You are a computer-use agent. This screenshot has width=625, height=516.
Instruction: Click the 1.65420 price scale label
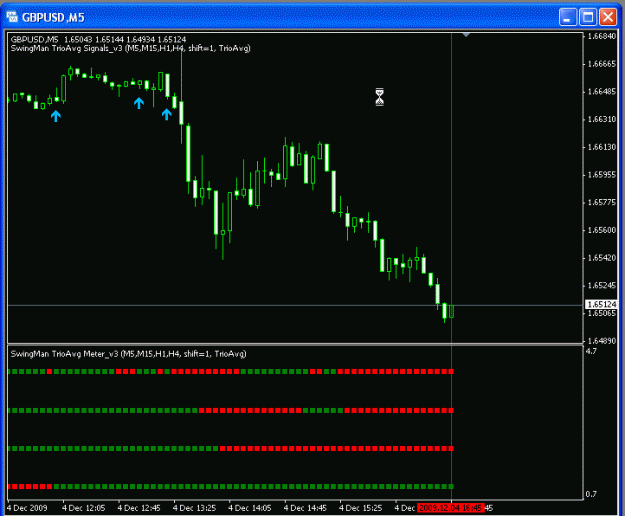[602, 258]
